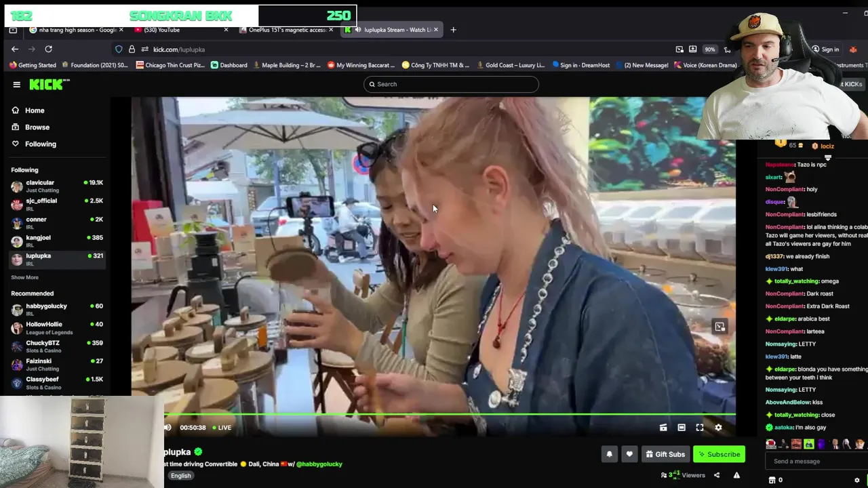Click the KICK logo
Image resolution: width=868 pixels, height=488 pixels.
[x=49, y=84]
